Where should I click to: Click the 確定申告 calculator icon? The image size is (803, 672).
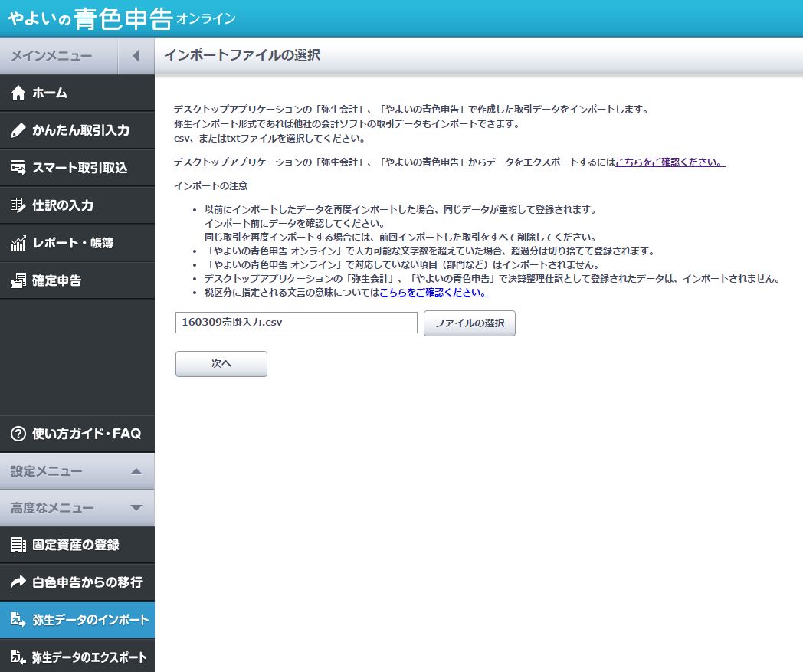click(x=18, y=280)
